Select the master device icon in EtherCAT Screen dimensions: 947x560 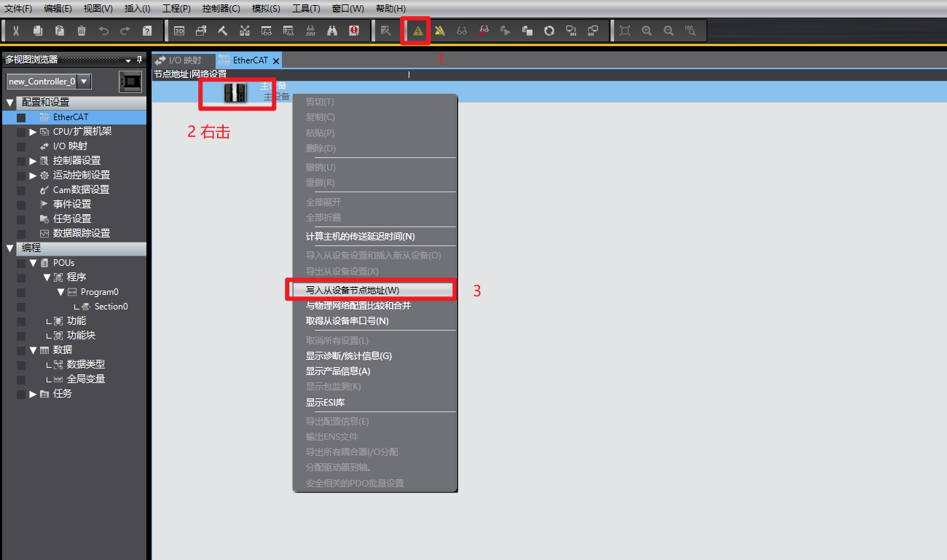[x=235, y=92]
